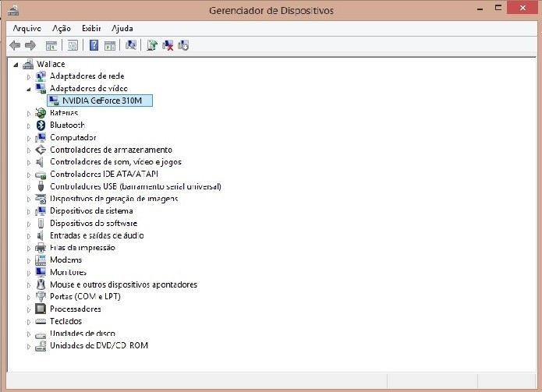Collapse Adaptadores de vídeo node
The width and height of the screenshot is (542, 392).
point(29,89)
